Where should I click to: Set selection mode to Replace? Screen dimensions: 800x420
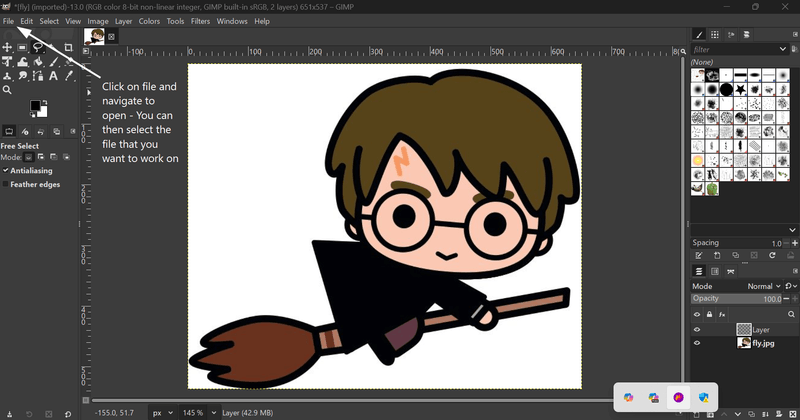pyautogui.click(x=29, y=157)
